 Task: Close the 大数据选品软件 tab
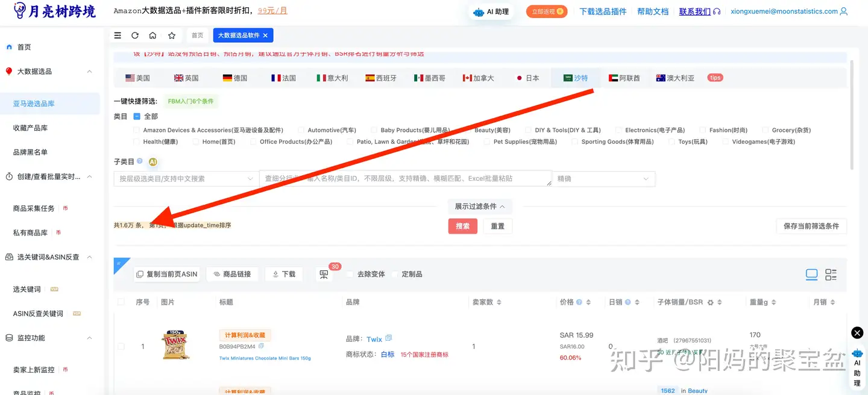click(265, 36)
